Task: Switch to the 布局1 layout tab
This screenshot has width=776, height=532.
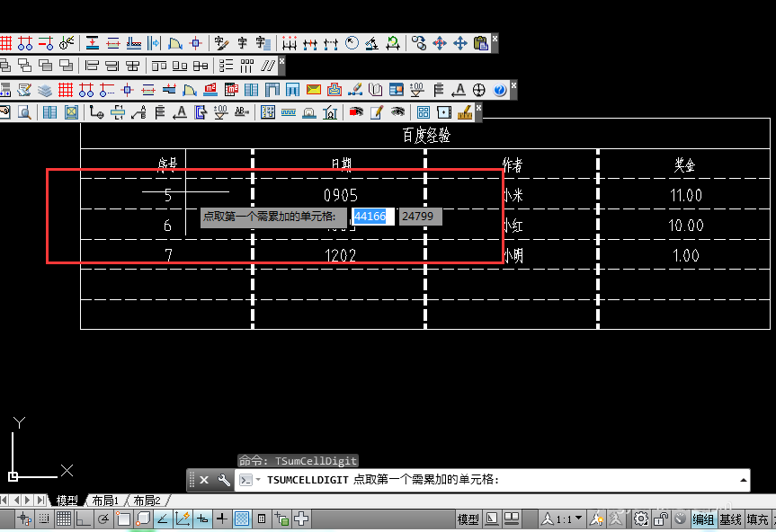Action: pos(105,501)
